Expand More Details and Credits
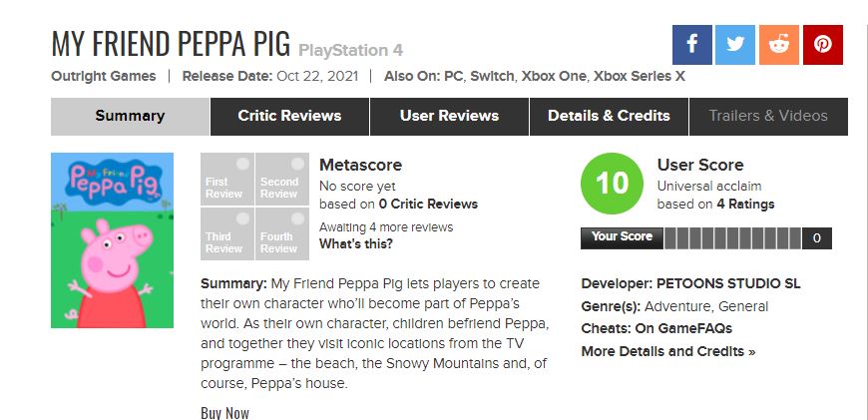Screen dimensions: 868x420 coord(667,351)
